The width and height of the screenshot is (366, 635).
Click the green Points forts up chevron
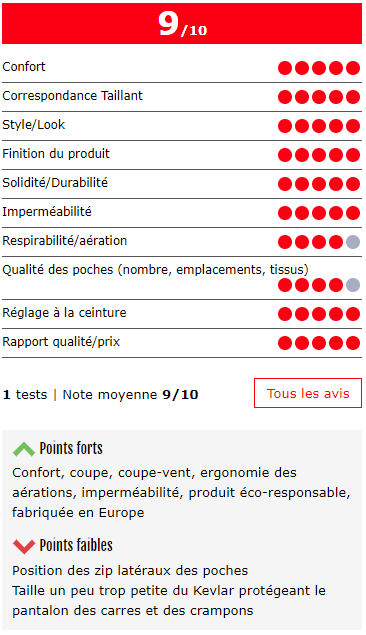coord(23,449)
